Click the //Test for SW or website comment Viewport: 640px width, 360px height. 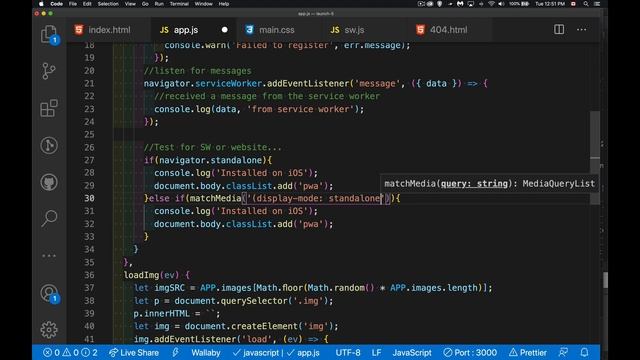point(212,147)
